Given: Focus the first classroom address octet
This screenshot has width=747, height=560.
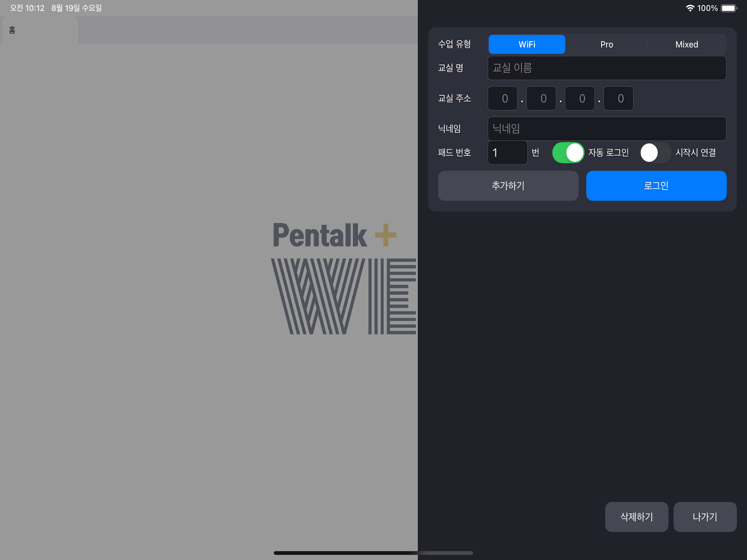Looking at the screenshot, I should click(x=502, y=98).
